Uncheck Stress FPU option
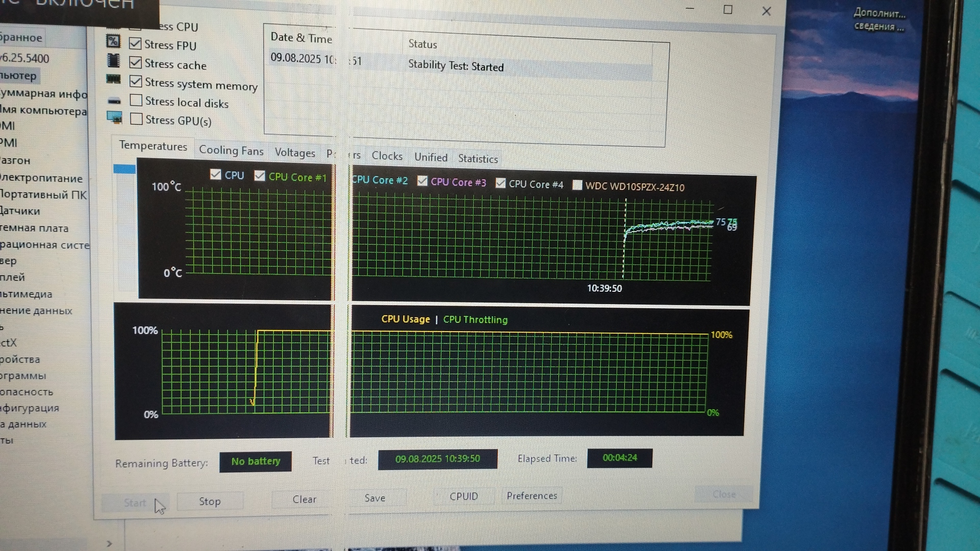The width and height of the screenshot is (980, 551). [x=135, y=43]
